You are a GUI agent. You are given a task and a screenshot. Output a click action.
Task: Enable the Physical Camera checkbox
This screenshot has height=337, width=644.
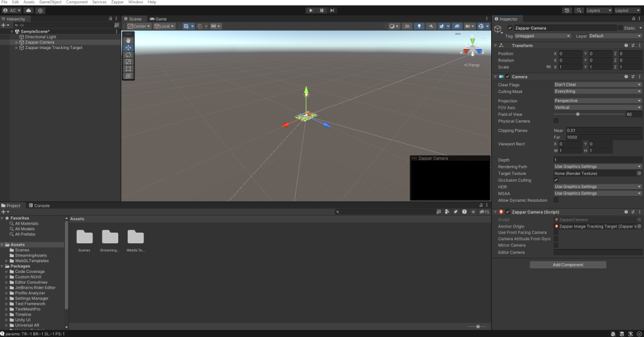click(556, 121)
